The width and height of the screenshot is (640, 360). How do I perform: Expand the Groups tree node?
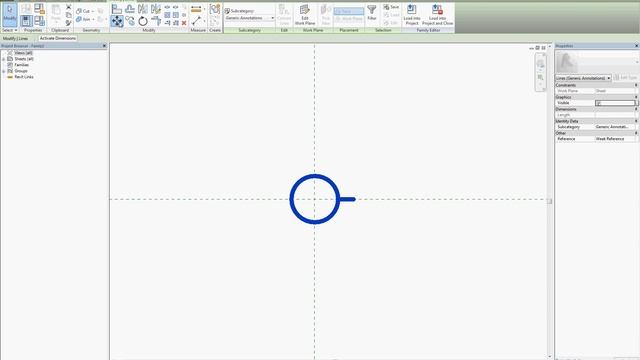[4, 71]
